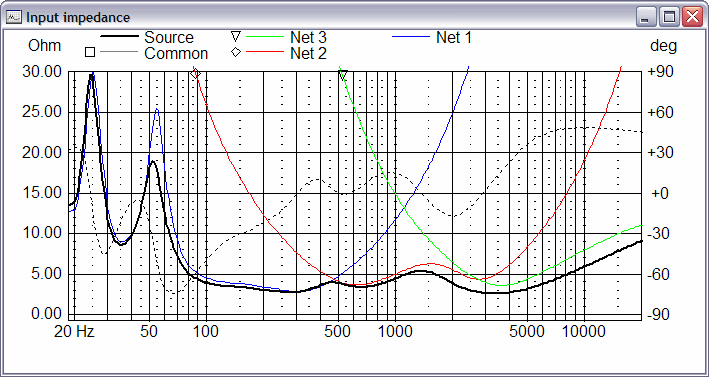Screen dimensions: 709x377
Task: Click the deg axis unit label
Action: coord(663,46)
